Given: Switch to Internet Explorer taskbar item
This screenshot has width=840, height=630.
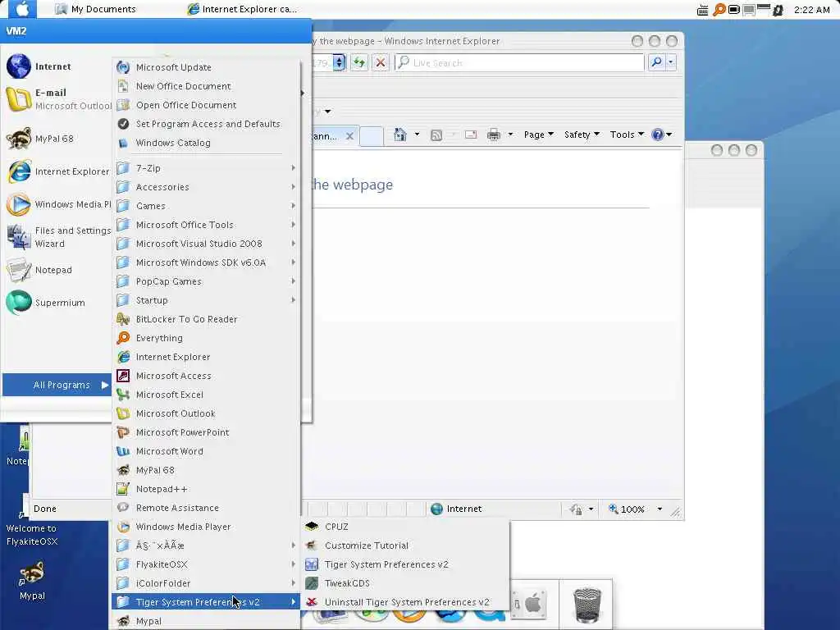Looking at the screenshot, I should pyautogui.click(x=242, y=9).
